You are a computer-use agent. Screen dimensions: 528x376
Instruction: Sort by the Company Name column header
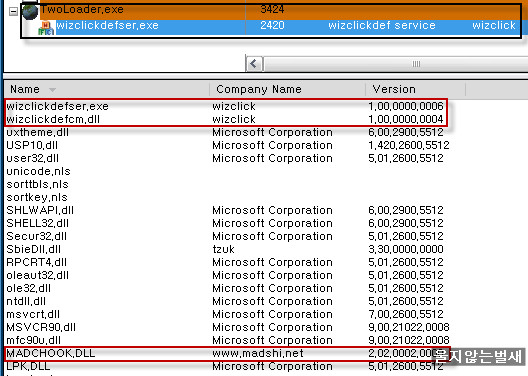287,89
